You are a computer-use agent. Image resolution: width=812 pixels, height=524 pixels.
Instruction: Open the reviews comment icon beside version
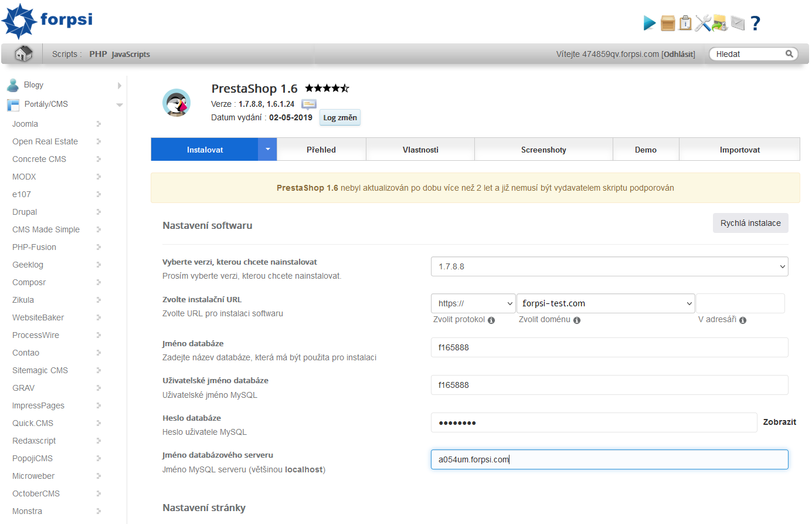click(309, 104)
